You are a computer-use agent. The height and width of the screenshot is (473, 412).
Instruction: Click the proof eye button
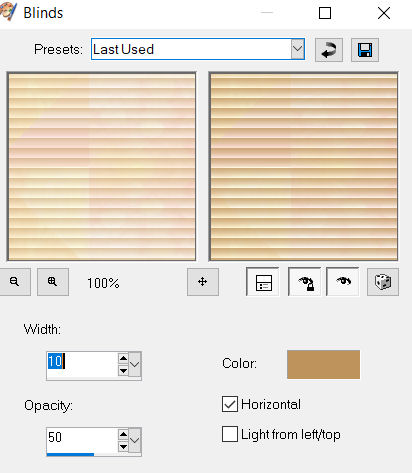(x=343, y=282)
